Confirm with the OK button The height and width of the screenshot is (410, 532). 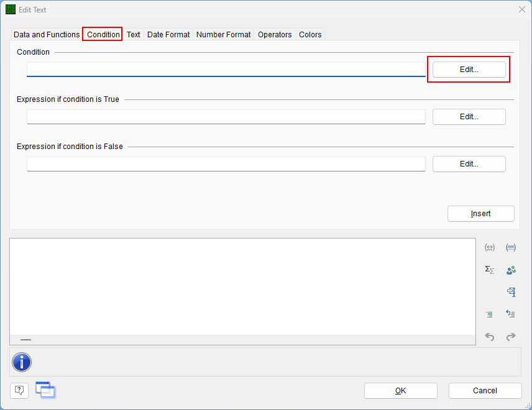pyautogui.click(x=400, y=391)
